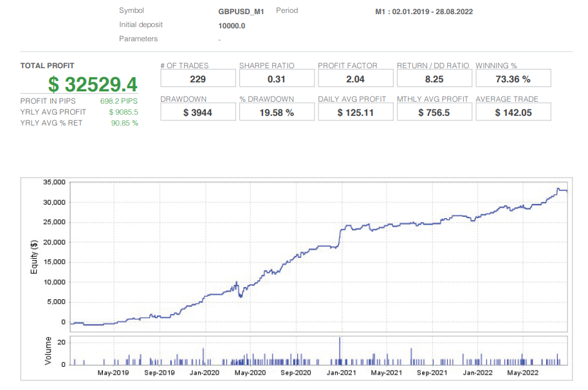Select the Winning % box showing 73.36 %
The height and width of the screenshot is (390, 588).
pos(513,79)
